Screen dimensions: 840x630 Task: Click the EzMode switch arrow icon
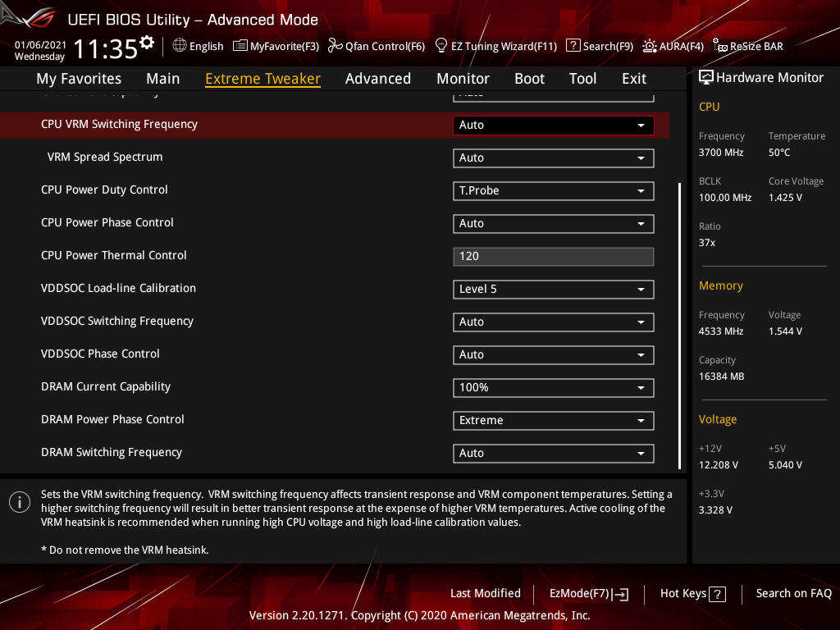620,594
